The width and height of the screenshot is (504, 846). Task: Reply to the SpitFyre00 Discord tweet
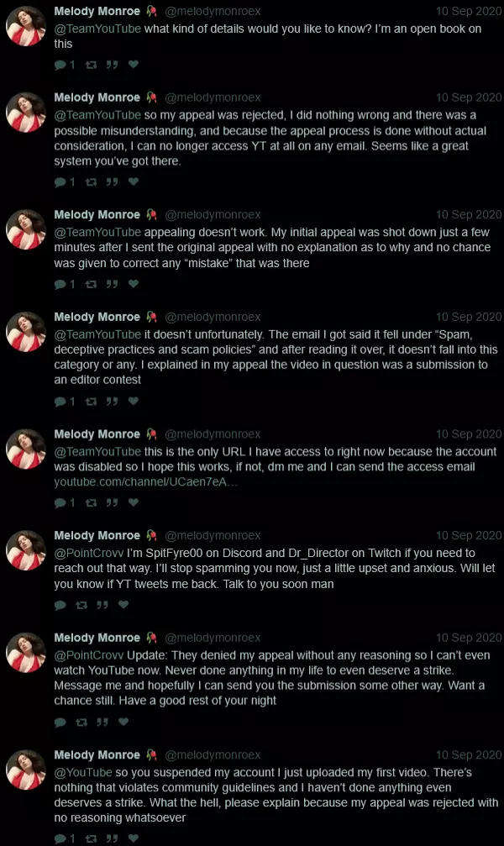[60, 605]
